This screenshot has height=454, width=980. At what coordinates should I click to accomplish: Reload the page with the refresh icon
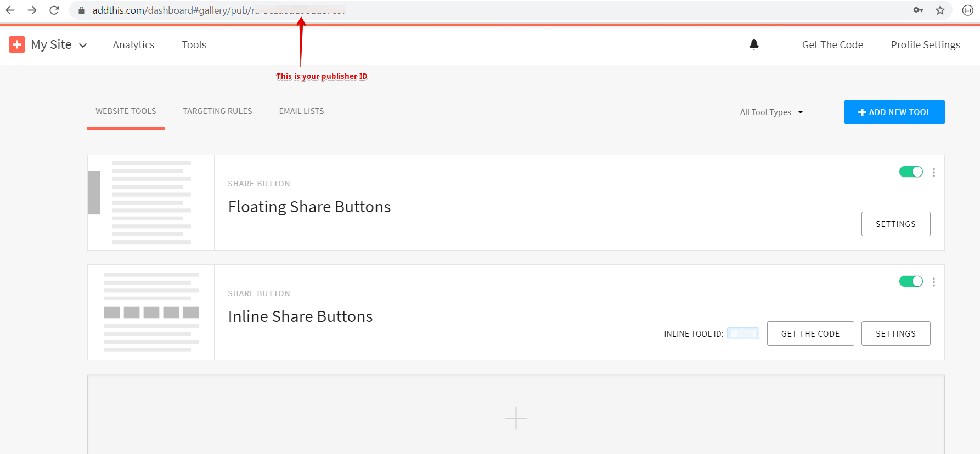[x=54, y=10]
